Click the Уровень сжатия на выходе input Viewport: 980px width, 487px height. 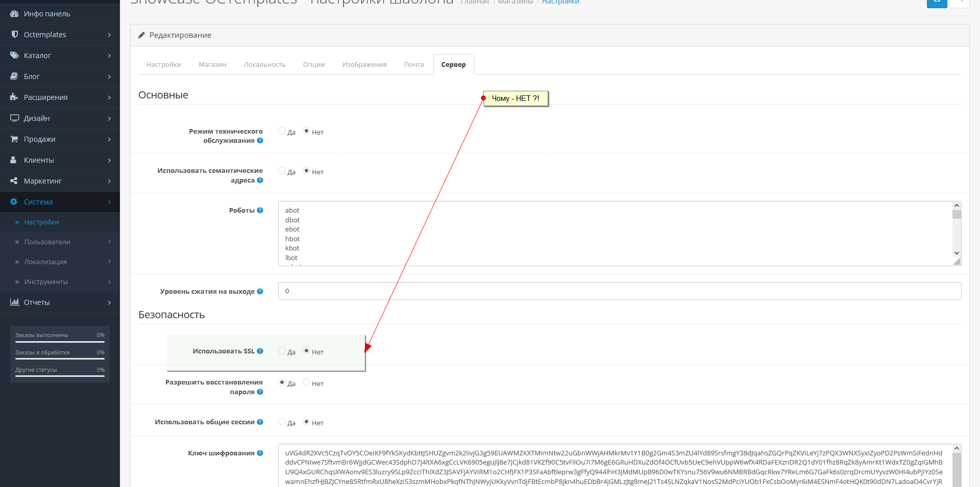click(620, 291)
